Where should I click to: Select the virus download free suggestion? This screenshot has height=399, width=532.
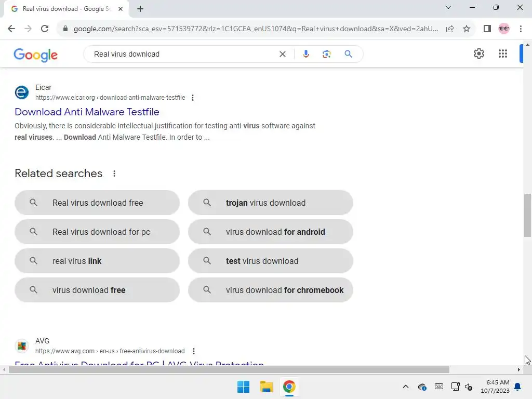(97, 290)
